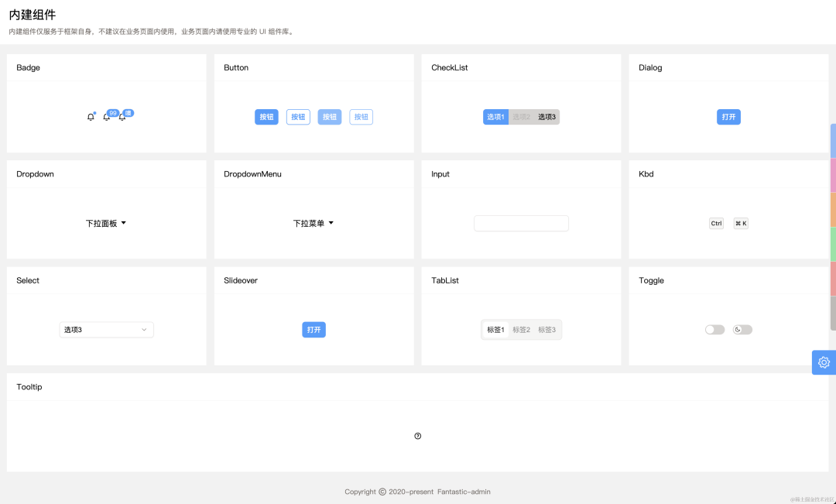Switch to the 标签3 tab

(x=546, y=330)
